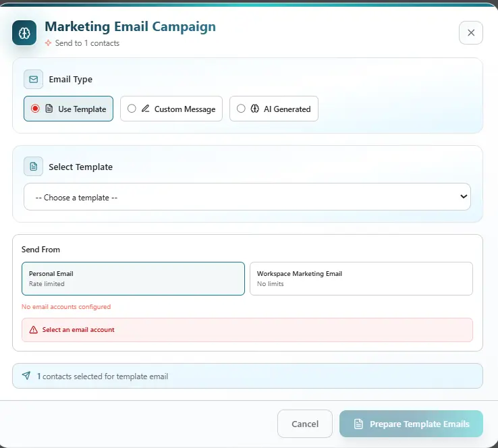Viewport: 498px width, 448px height.
Task: Click the Rate limited label
Action: tap(47, 284)
